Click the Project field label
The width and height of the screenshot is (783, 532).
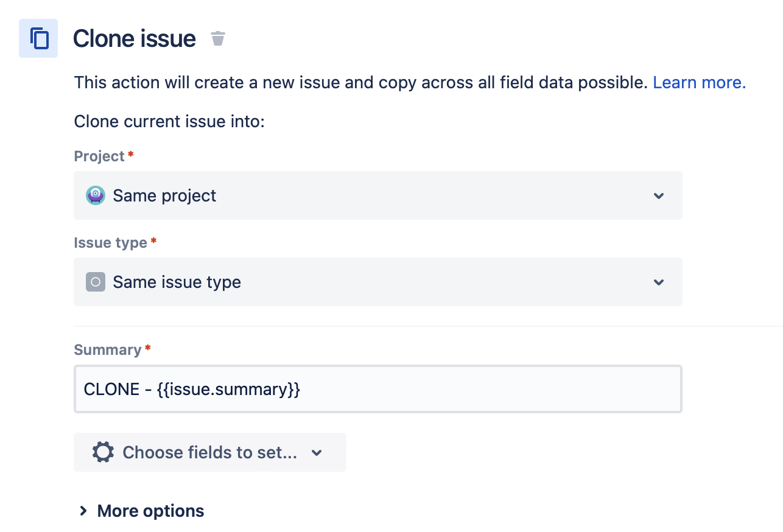coord(99,156)
